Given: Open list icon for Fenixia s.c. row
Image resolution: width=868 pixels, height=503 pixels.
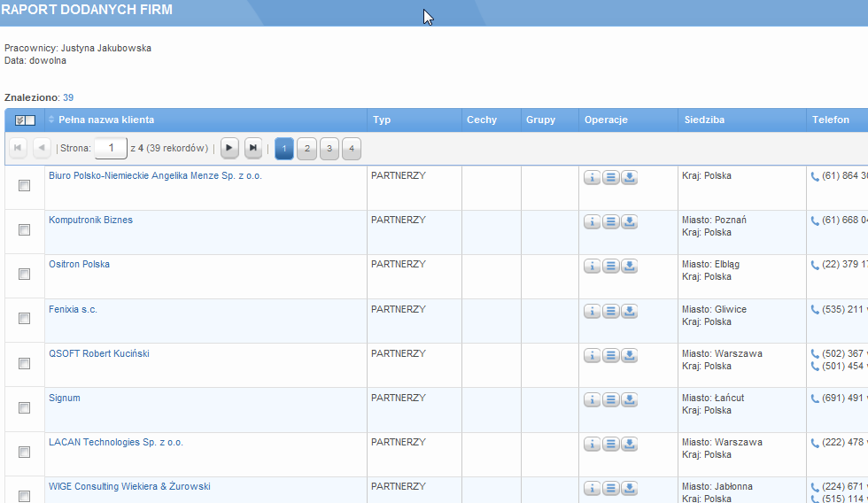Looking at the screenshot, I should coord(610,312).
